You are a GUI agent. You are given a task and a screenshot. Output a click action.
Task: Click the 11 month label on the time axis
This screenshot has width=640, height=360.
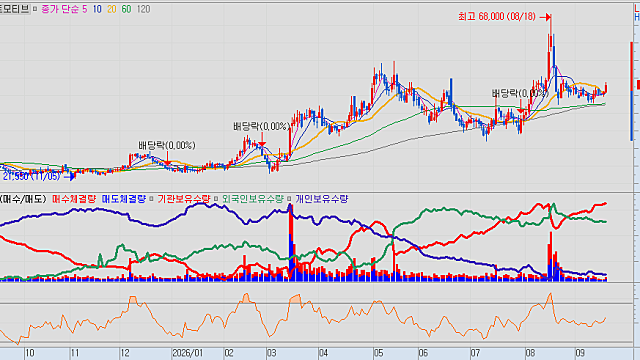[x=75, y=353]
